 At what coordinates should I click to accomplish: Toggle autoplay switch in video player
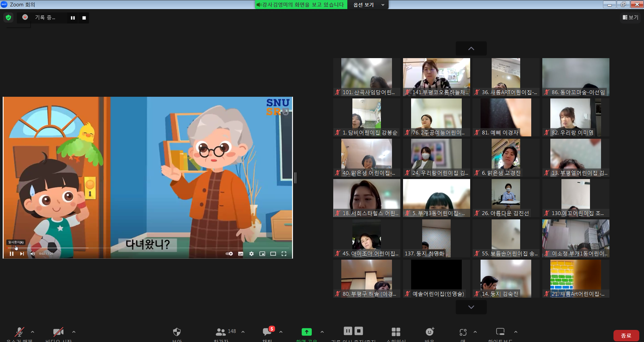229,254
